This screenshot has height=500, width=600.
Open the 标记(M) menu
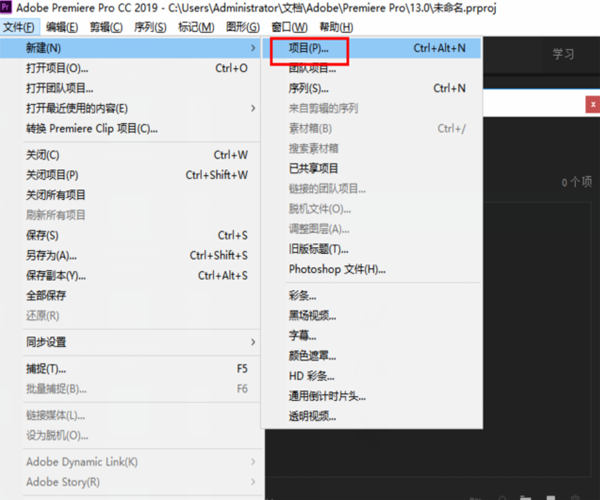tap(196, 27)
